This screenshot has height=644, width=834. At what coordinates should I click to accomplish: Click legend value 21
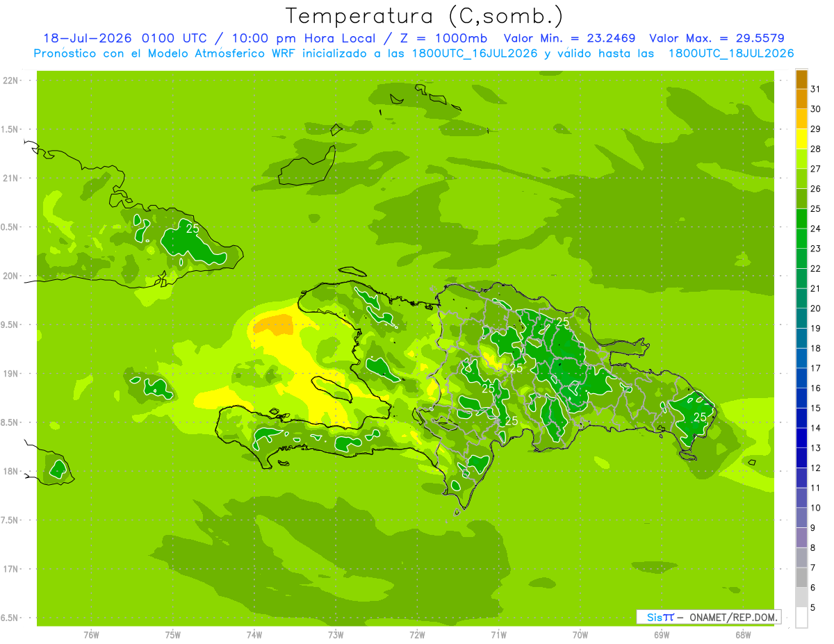point(816,288)
